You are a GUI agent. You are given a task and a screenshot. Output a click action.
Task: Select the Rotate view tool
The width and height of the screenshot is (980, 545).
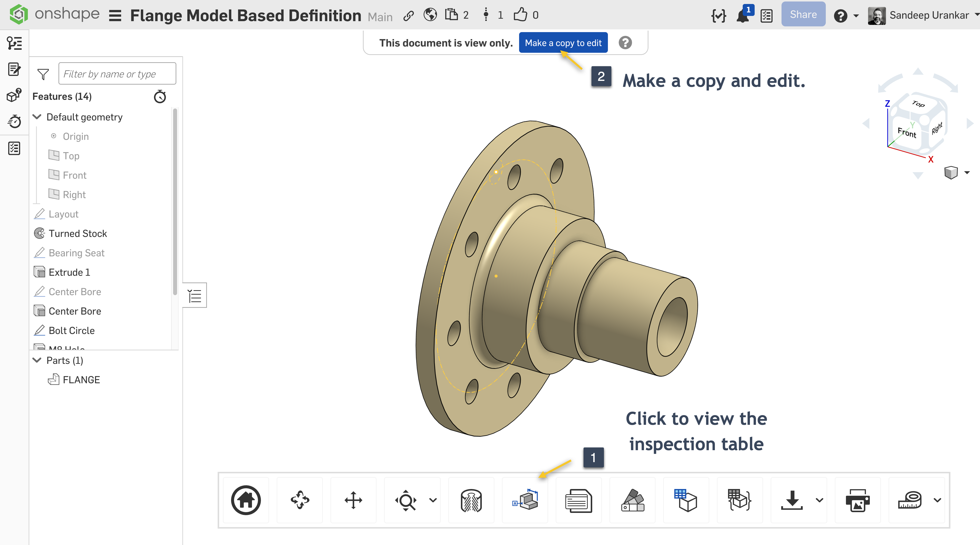pos(300,500)
